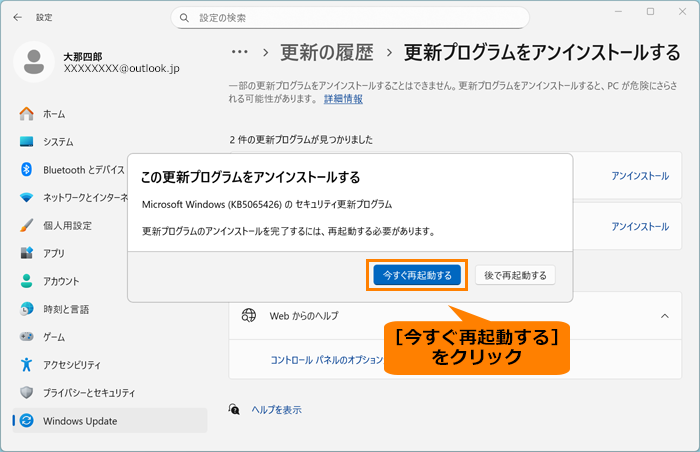Click 更新の履歴 breadcrumb

coord(327,52)
